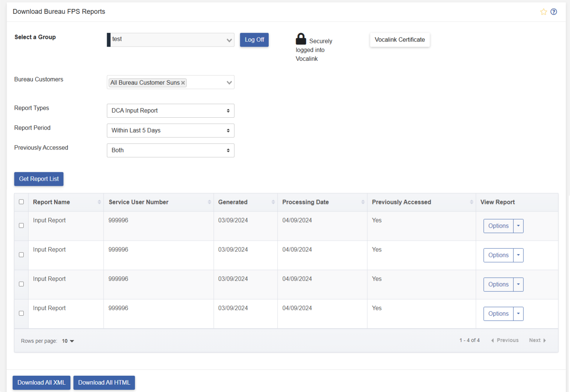
Task: Sort the Generated column
Action: click(273, 202)
